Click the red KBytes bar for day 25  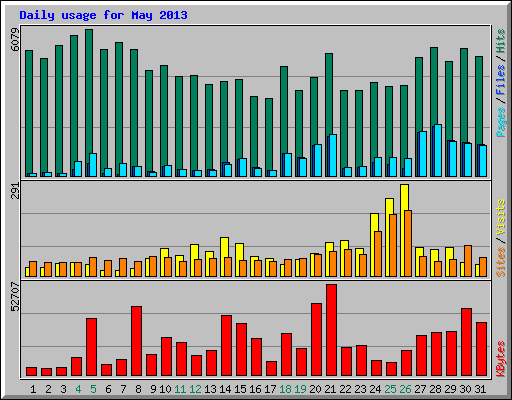[391, 369]
